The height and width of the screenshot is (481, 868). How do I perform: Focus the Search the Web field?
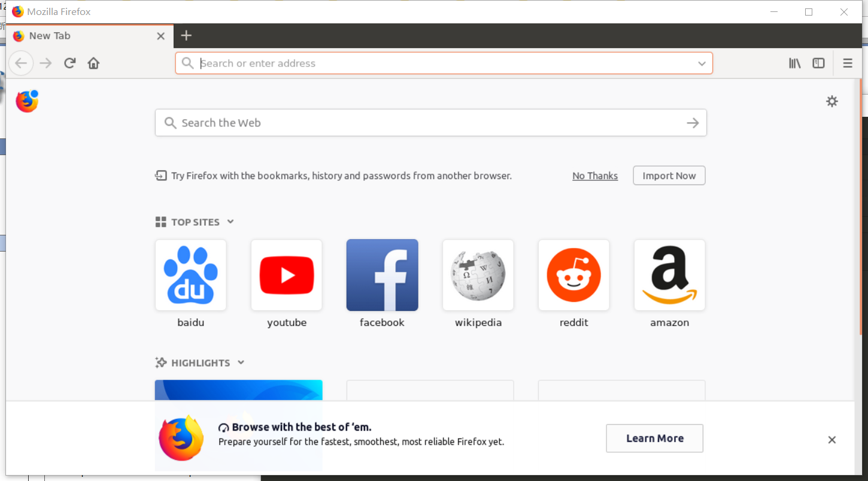coord(431,123)
